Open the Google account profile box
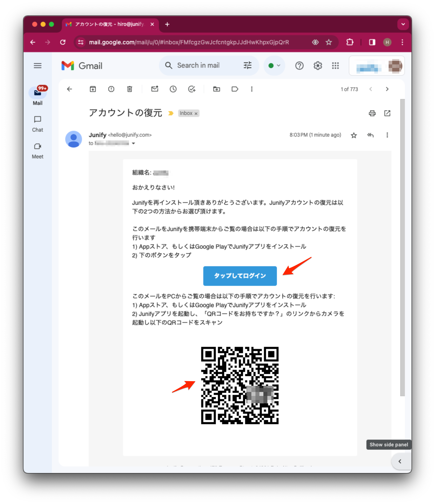This screenshot has width=435, height=504. click(377, 66)
